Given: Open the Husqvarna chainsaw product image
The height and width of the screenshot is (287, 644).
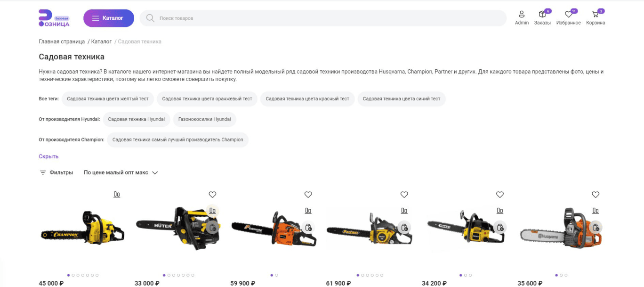Looking at the screenshot, I should [561, 229].
